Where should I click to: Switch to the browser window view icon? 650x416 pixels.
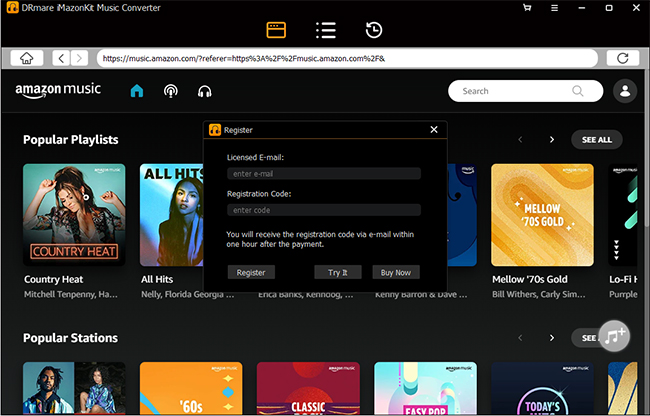(x=276, y=30)
